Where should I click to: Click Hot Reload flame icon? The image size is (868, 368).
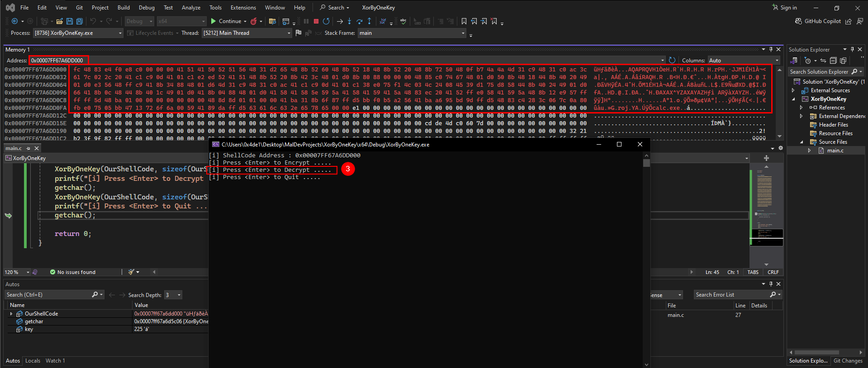click(x=254, y=21)
